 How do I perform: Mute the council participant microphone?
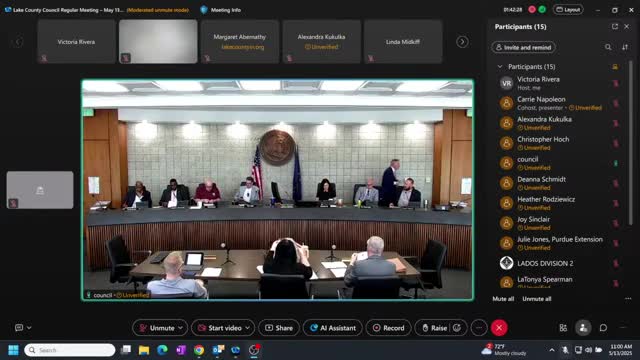(616, 163)
